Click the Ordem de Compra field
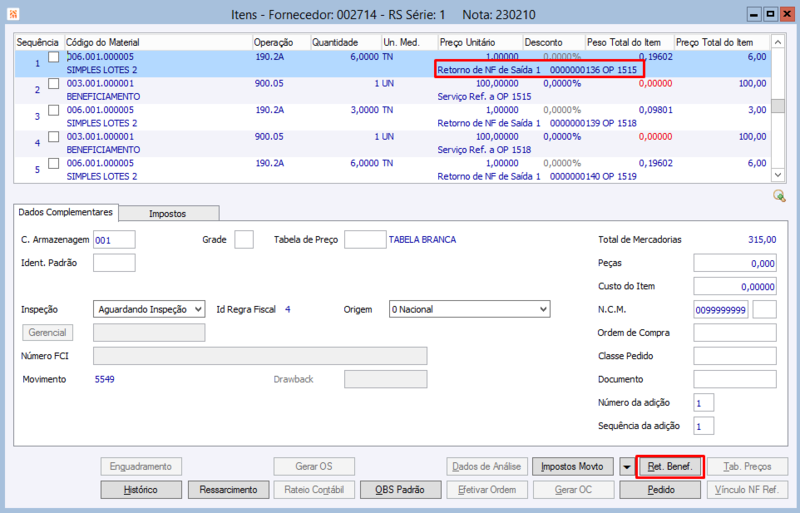The height and width of the screenshot is (513, 800). click(x=735, y=333)
